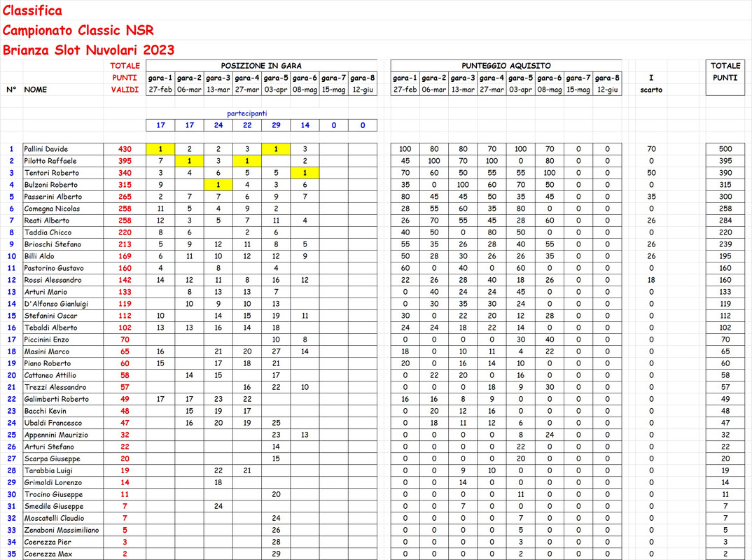
Task: Click the 'POSIZIONE IN GARA' header
Action: pyautogui.click(x=261, y=66)
